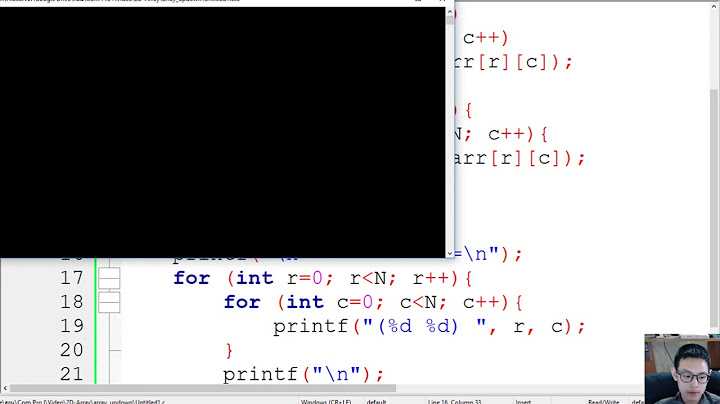Screen dimensions: 720x404
Task: Click line number 20 in the gutter
Action: (72, 350)
